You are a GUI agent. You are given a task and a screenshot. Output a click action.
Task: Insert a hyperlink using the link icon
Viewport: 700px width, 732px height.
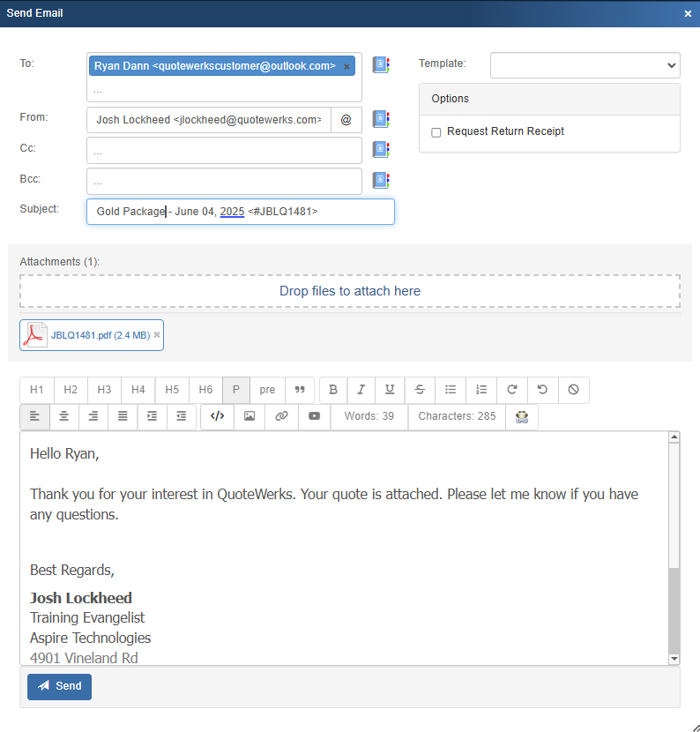(281, 416)
